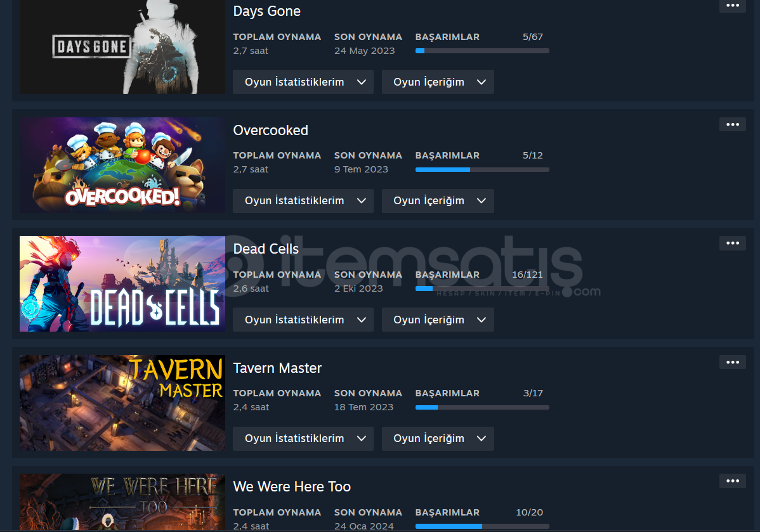Click the Tavern Master title link
Viewport: 760px width, 532px height.
pos(277,368)
